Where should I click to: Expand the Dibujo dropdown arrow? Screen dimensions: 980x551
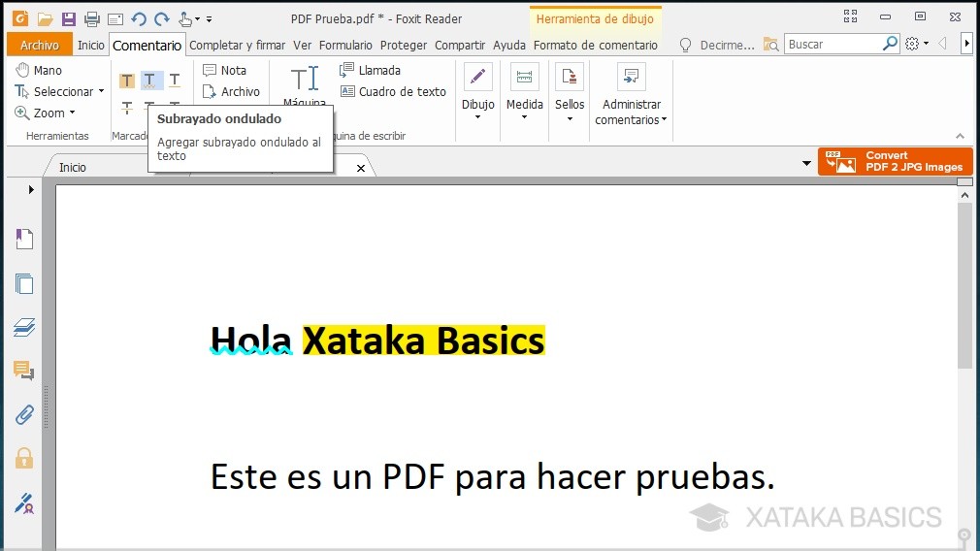477,116
